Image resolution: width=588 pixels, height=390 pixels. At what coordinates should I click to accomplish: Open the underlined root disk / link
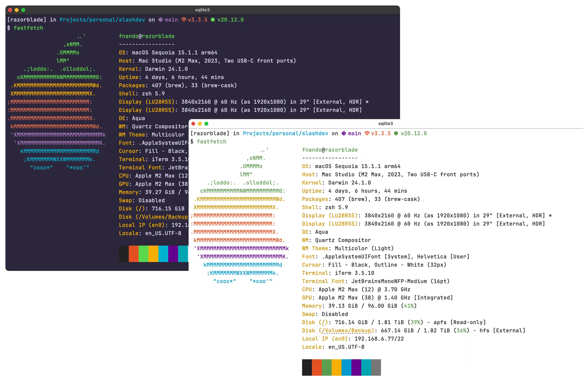pyautogui.click(x=323, y=322)
